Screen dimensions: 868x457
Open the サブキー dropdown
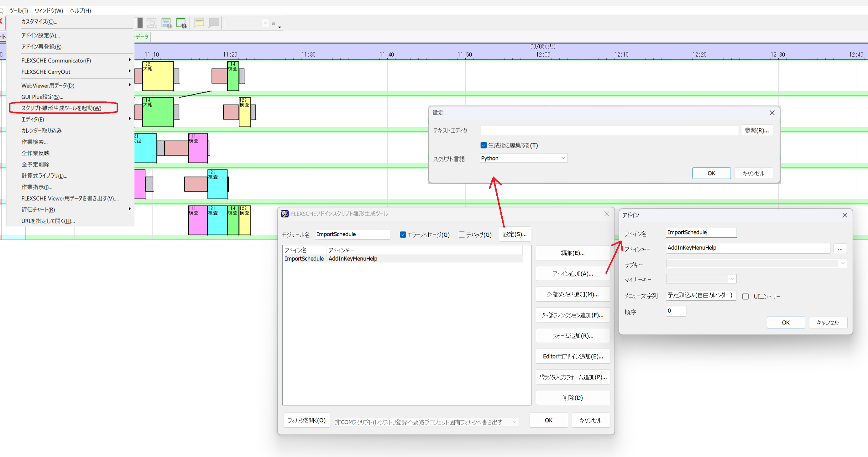[756, 264]
